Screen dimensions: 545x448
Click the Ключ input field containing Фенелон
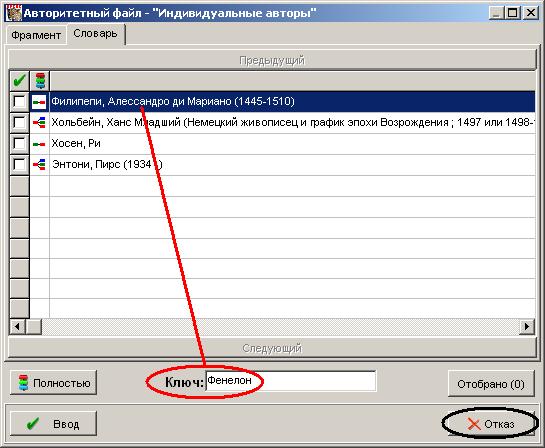(x=291, y=381)
